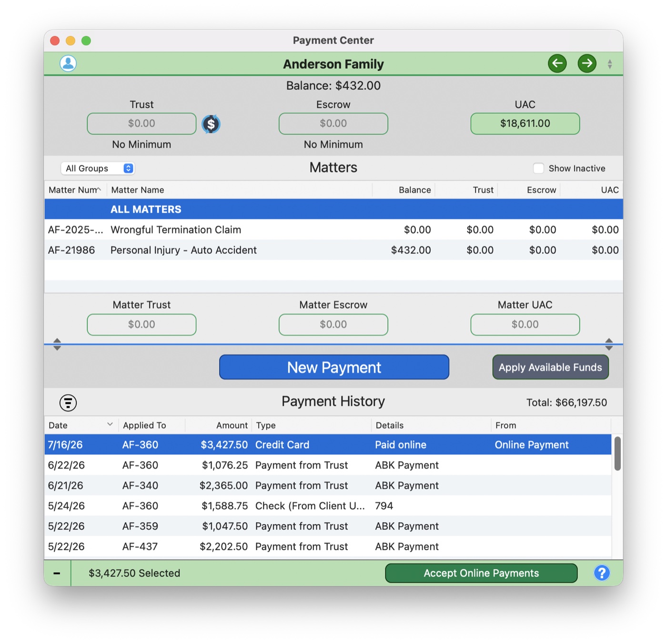Open client list stepper beside arrows
Image resolution: width=667 pixels, height=644 pixels.
[x=610, y=64]
